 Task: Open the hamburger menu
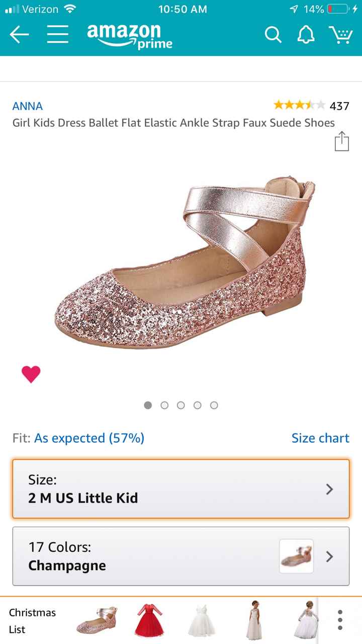click(x=58, y=35)
